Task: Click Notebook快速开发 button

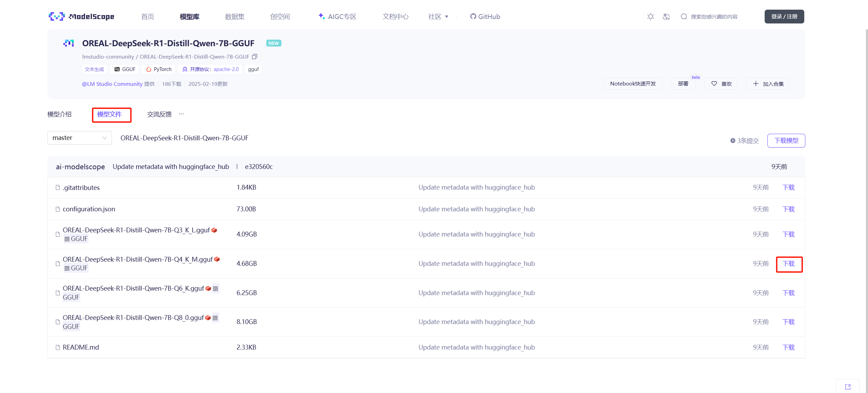Action: [x=633, y=84]
